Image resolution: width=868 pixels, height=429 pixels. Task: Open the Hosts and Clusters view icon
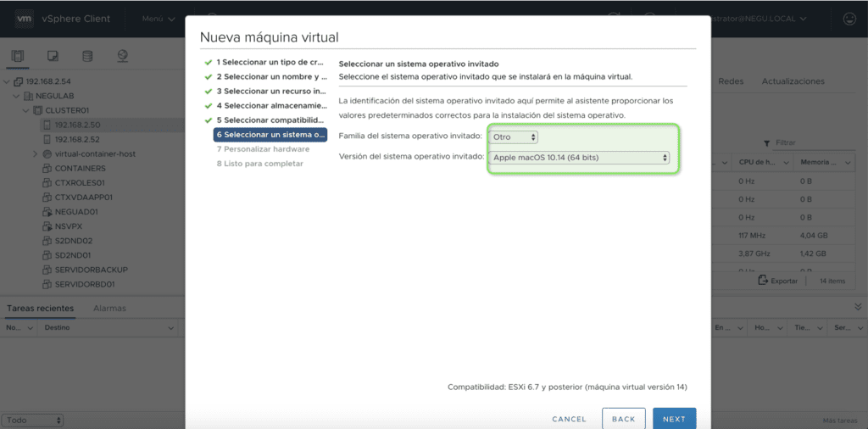click(18, 56)
